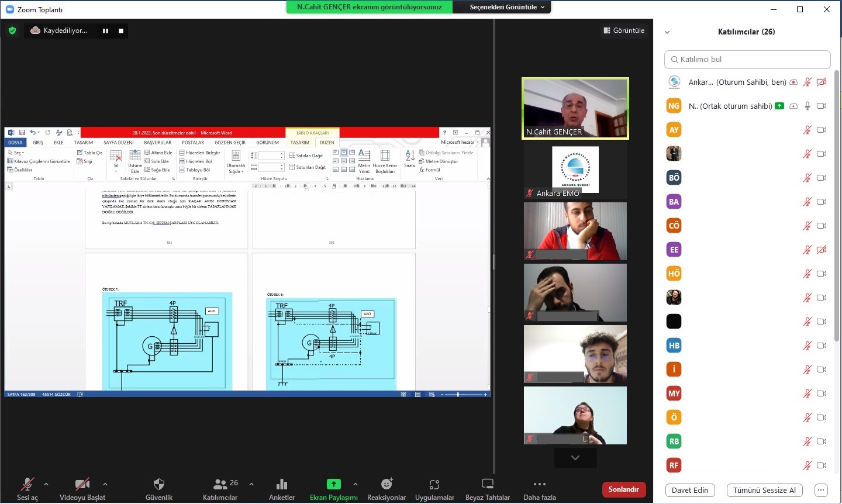The width and height of the screenshot is (842, 504).
Task: Click Word Save icon in quick access toolbar
Action: click(22, 133)
